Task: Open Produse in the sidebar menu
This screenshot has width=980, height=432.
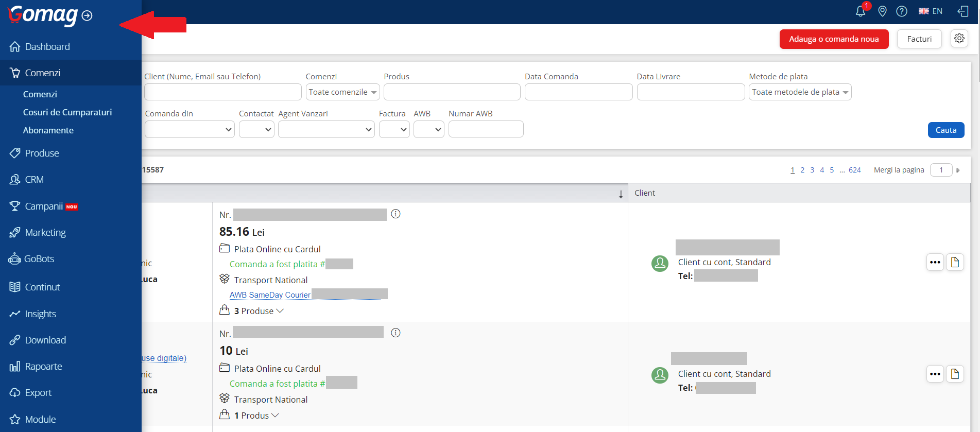Action: (x=42, y=153)
